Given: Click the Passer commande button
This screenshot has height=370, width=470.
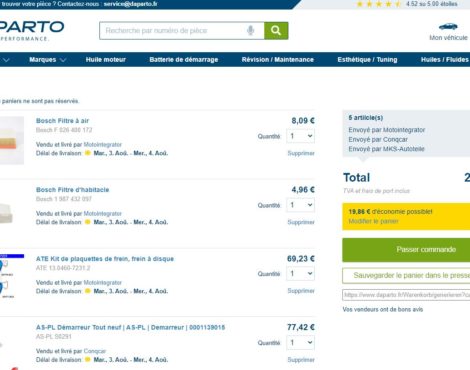Looking at the screenshot, I should (x=406, y=250).
